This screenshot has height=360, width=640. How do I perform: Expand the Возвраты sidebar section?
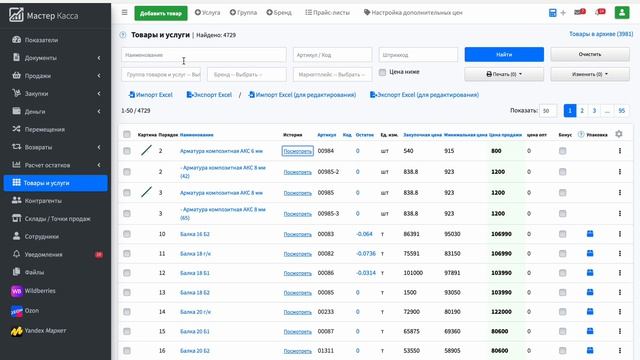[x=56, y=147]
